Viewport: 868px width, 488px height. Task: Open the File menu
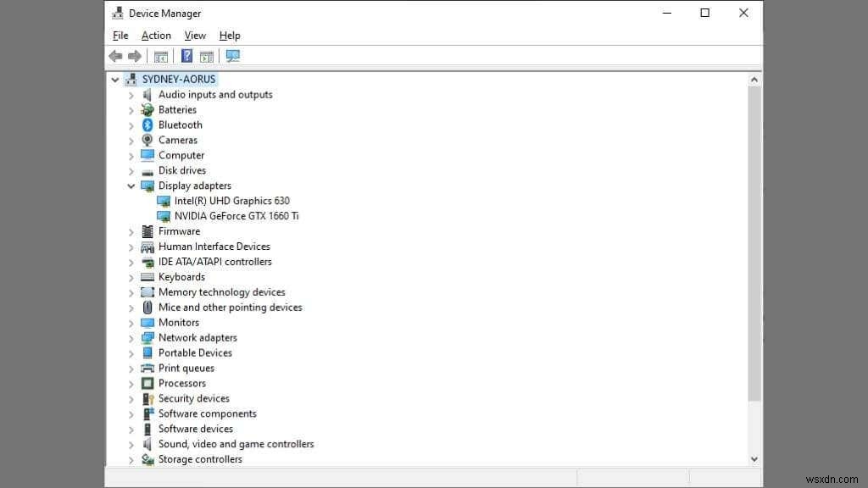click(120, 36)
